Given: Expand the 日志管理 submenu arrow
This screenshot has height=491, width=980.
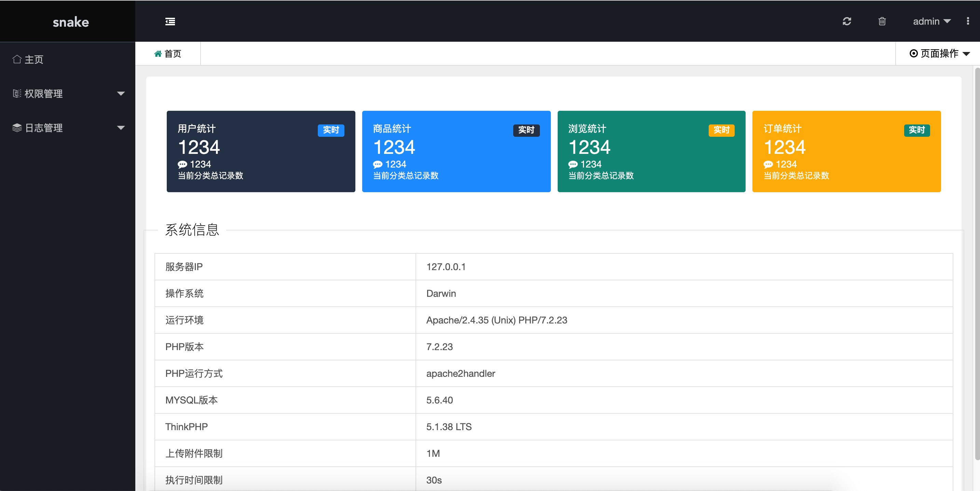Looking at the screenshot, I should point(121,128).
